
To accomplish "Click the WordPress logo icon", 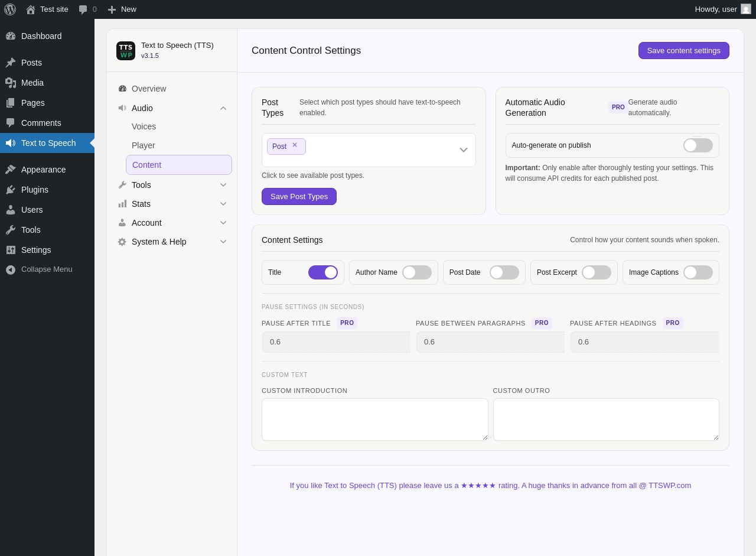I will 10,9.
